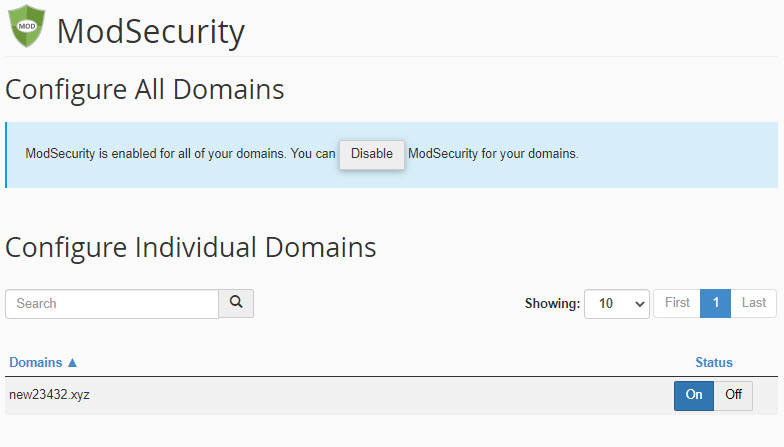This screenshot has width=784, height=447.
Task: Click the ModSecurity green shield logo
Action: [27, 27]
